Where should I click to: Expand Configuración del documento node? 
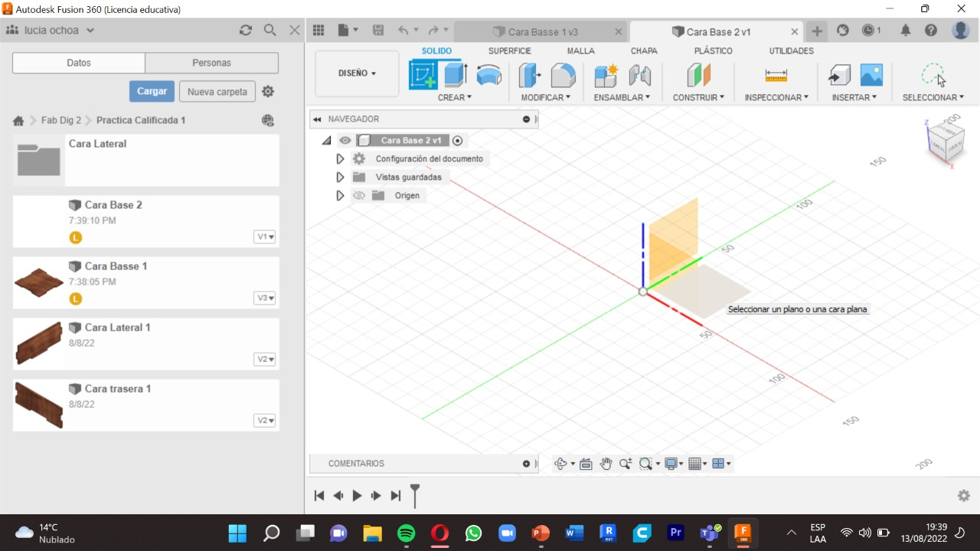coord(340,159)
